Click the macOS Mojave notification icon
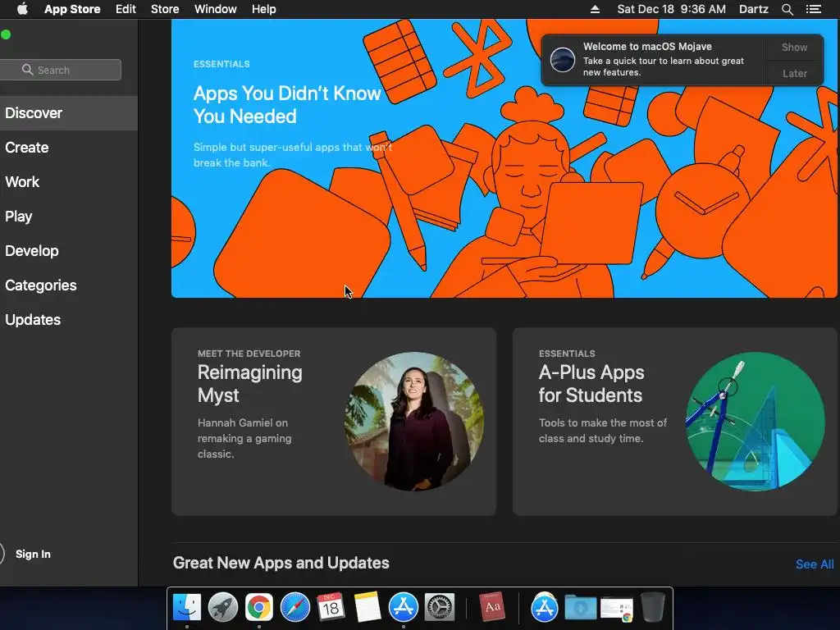This screenshot has height=630, width=840. tap(563, 59)
